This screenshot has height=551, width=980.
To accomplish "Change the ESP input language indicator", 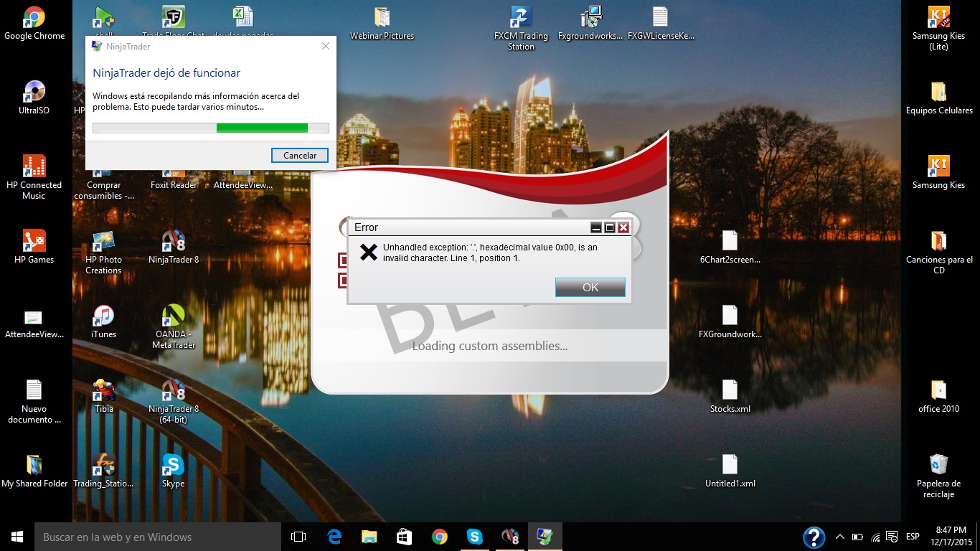I will 913,537.
